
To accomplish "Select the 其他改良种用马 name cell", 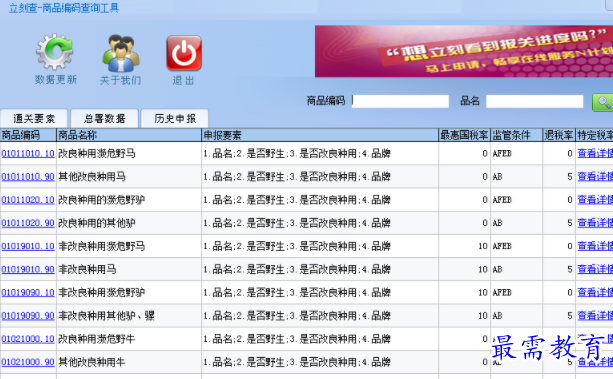I will 129,177.
